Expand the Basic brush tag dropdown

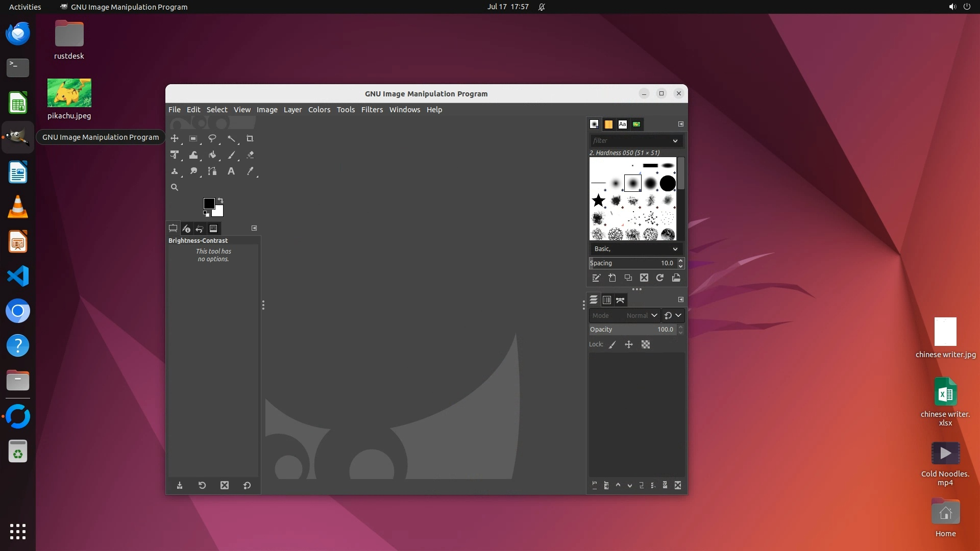pos(675,249)
